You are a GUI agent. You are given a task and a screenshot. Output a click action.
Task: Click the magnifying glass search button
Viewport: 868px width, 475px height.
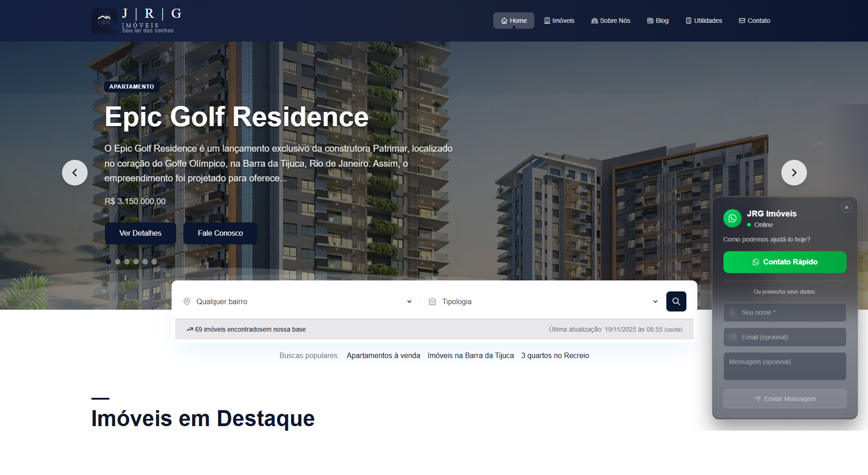[x=676, y=301]
